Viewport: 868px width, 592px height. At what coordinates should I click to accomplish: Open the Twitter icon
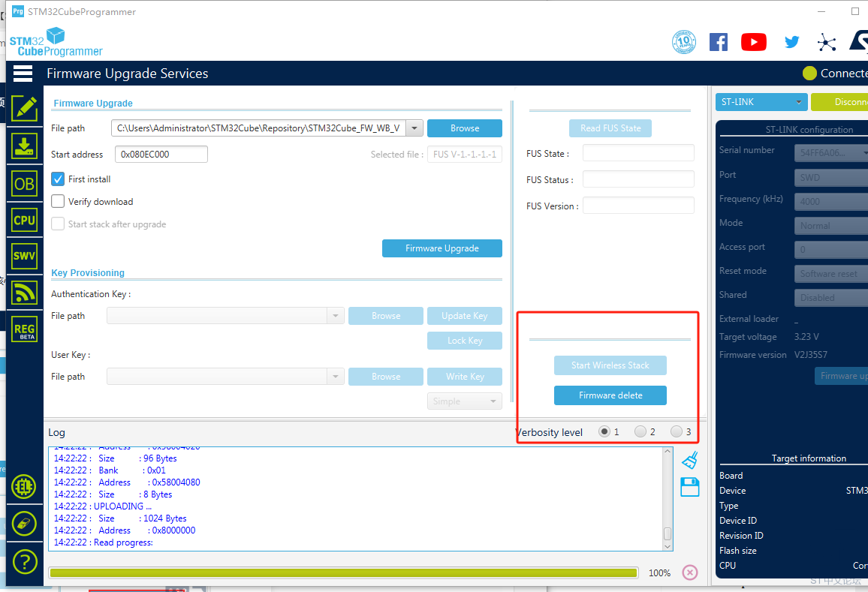(791, 42)
